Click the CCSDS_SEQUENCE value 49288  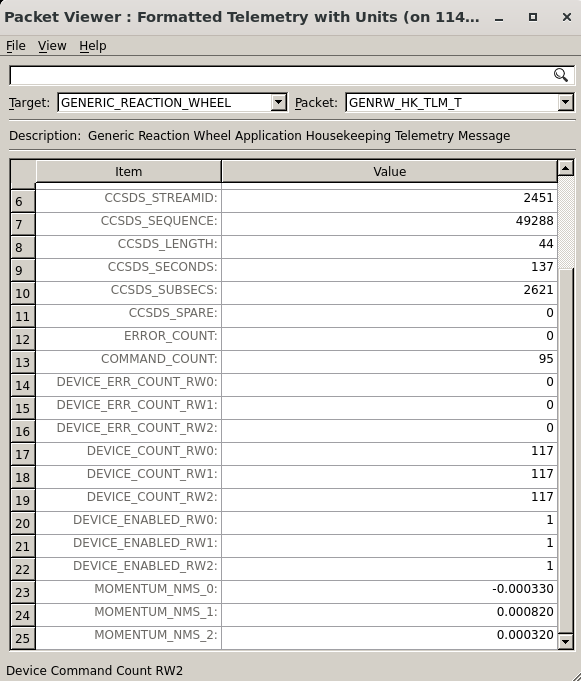pos(535,221)
